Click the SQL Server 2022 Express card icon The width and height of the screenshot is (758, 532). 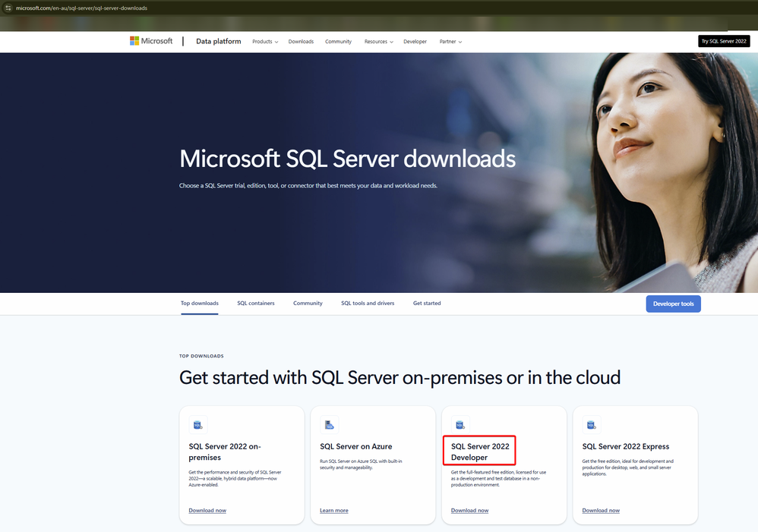(591, 425)
